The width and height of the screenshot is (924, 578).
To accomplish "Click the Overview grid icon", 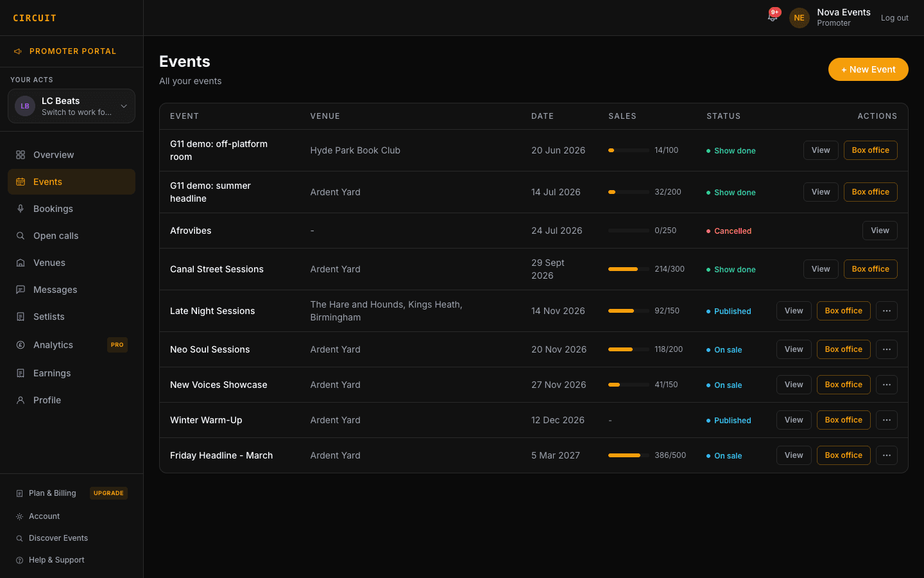I will tap(21, 155).
